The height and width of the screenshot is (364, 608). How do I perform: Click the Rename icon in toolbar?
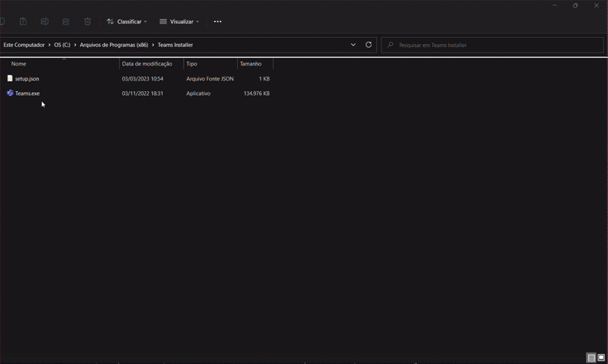tap(45, 21)
